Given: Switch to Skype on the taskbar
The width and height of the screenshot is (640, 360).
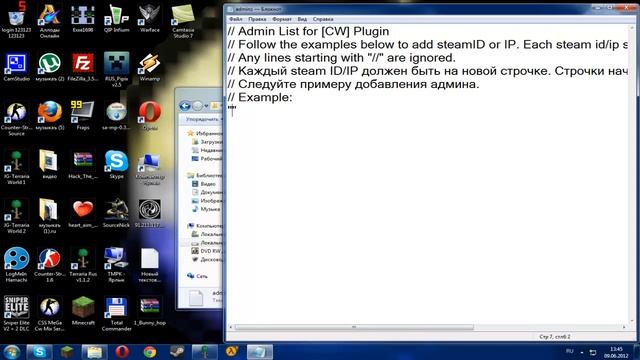Looking at the screenshot, I should 39,352.
